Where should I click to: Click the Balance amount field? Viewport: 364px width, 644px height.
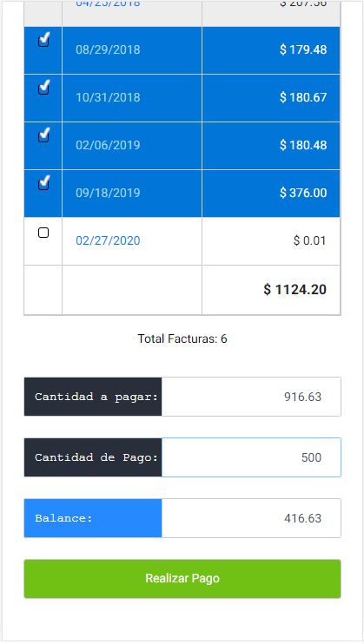tap(251, 518)
